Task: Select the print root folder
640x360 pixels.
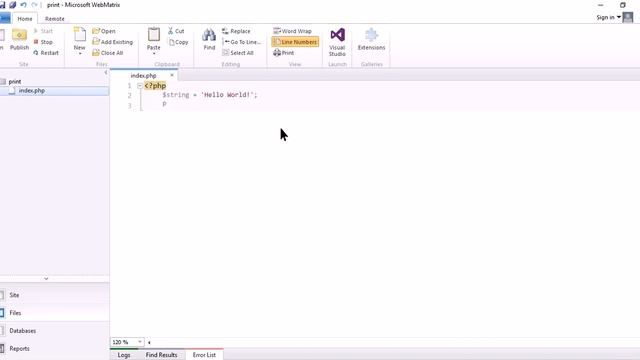Action: point(15,82)
